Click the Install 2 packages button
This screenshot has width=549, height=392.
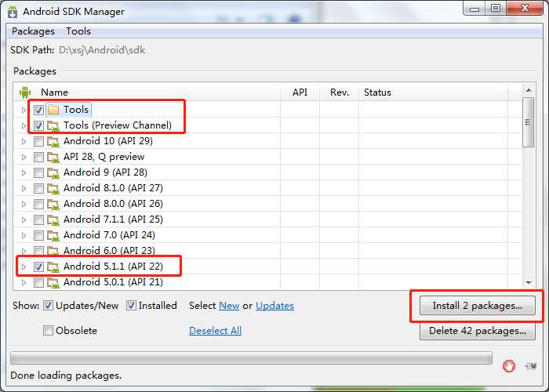click(x=477, y=306)
